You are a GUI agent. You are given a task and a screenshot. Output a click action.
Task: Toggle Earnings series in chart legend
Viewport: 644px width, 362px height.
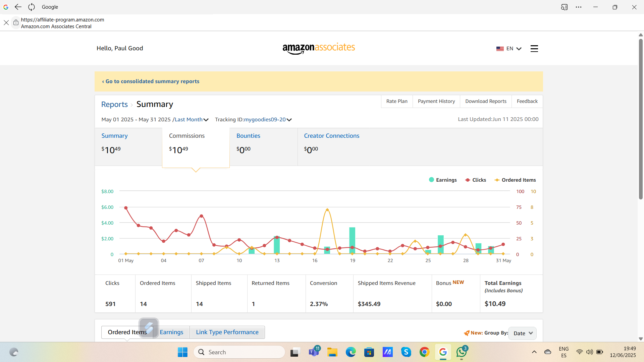pyautogui.click(x=443, y=180)
